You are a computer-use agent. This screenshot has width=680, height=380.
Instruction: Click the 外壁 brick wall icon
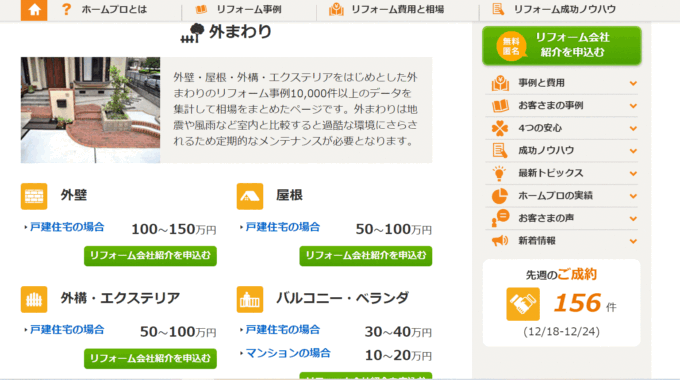tap(34, 196)
